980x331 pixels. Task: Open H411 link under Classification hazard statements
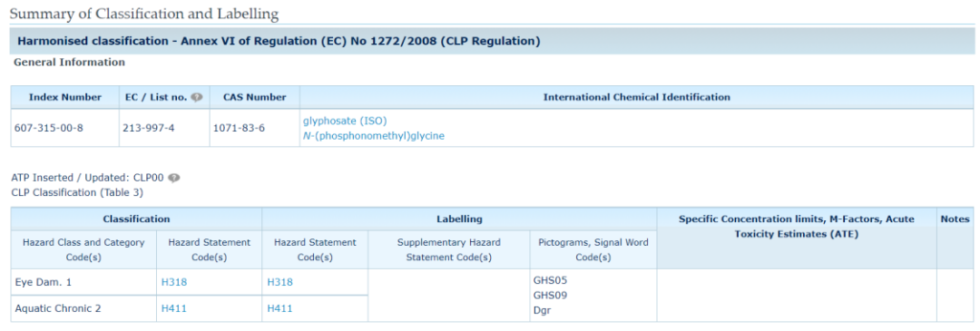tap(173, 308)
